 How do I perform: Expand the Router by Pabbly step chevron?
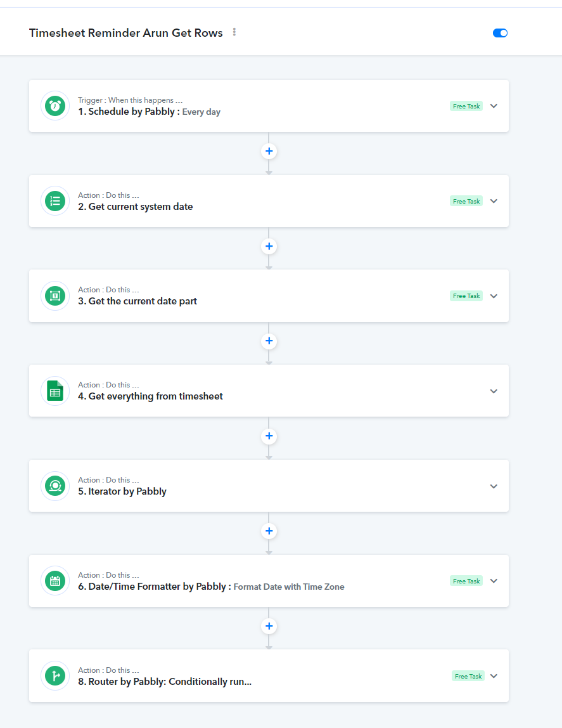coord(494,676)
